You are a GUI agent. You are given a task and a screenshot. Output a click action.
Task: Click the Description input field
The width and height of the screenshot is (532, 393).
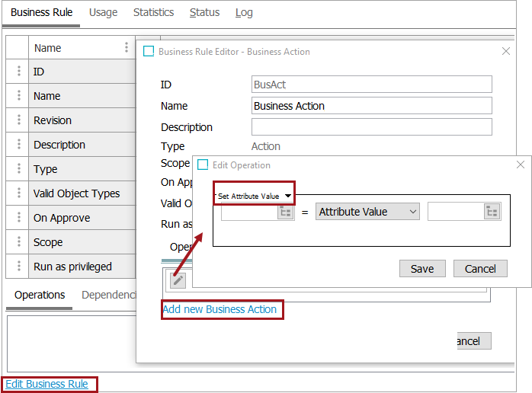(371, 126)
